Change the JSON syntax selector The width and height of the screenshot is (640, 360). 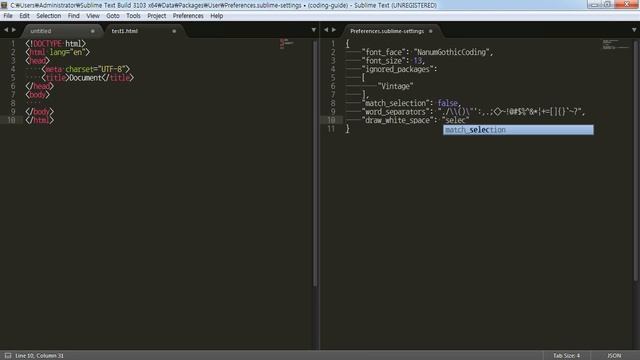pos(614,356)
